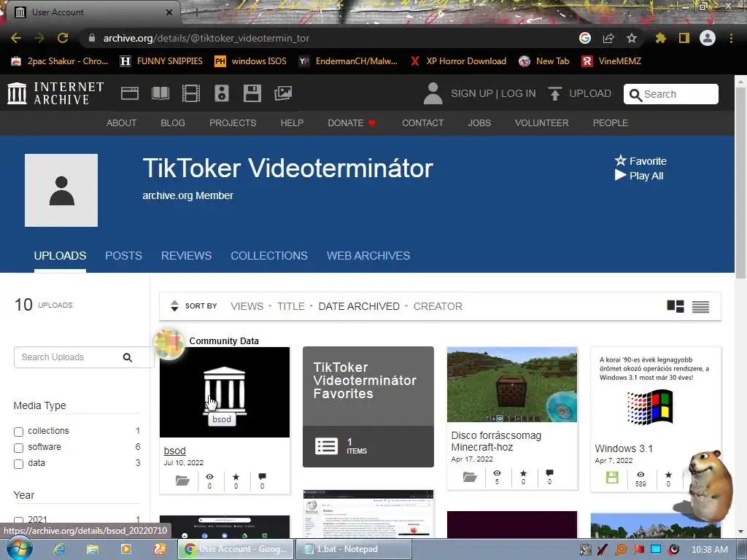Click the taskbar clock 10:38 AM
The height and width of the screenshot is (560, 747).
[x=709, y=549]
